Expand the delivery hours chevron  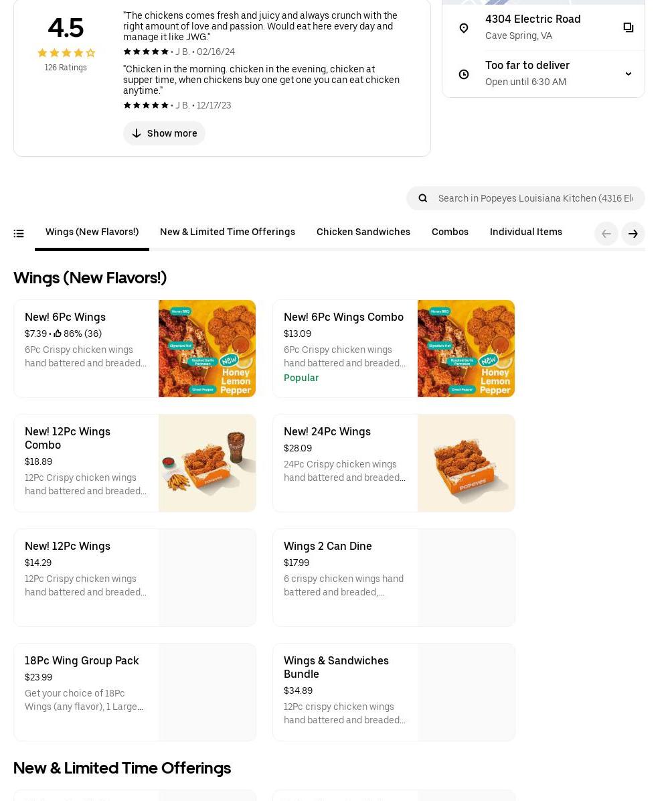point(628,74)
